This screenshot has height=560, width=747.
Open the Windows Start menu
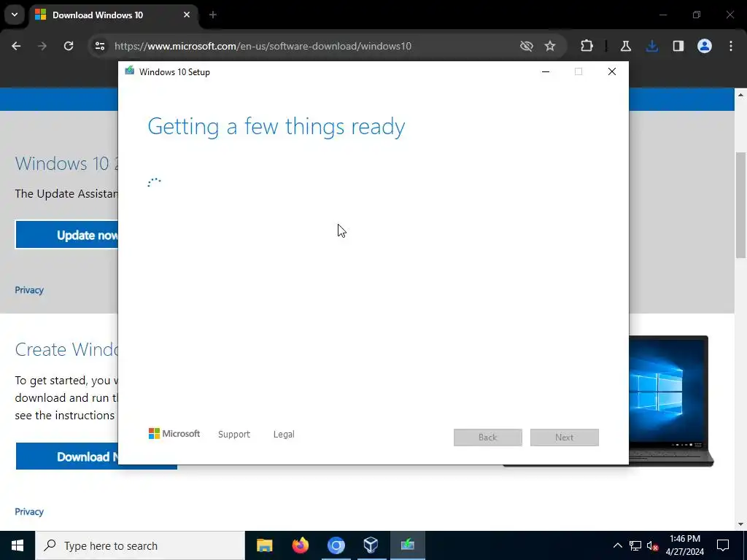tap(18, 545)
